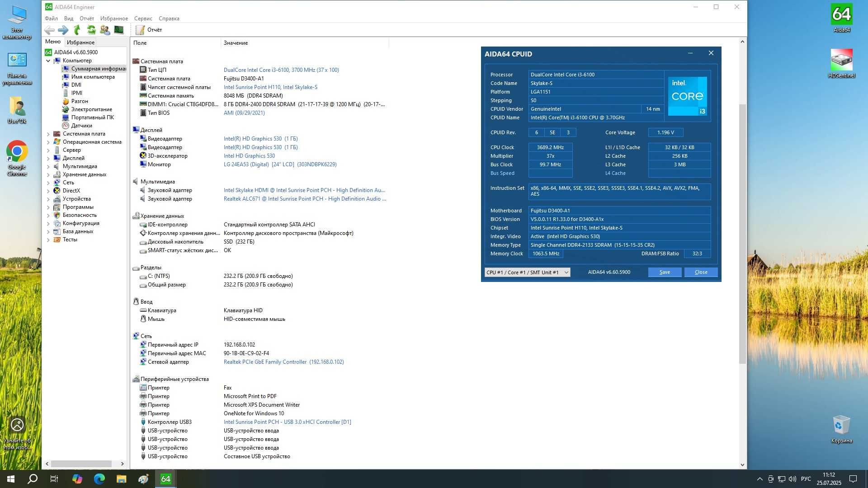Open the Отчёт menu in menu bar
The image size is (868, 488).
[87, 19]
